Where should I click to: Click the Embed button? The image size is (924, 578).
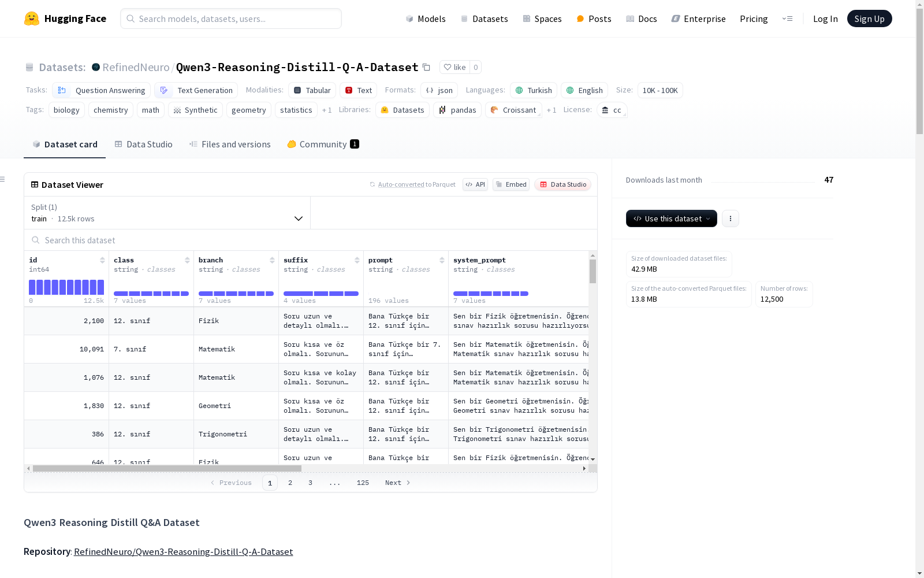point(511,184)
